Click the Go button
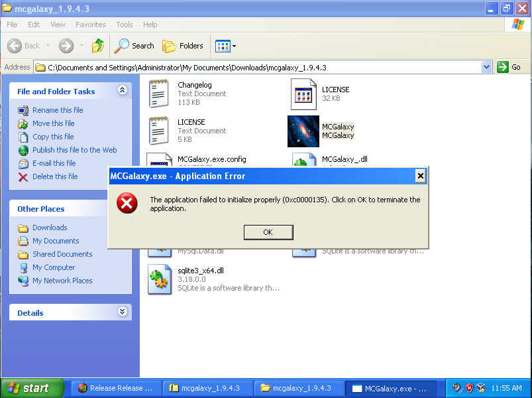Viewport: 532px width, 398px height. tap(509, 67)
